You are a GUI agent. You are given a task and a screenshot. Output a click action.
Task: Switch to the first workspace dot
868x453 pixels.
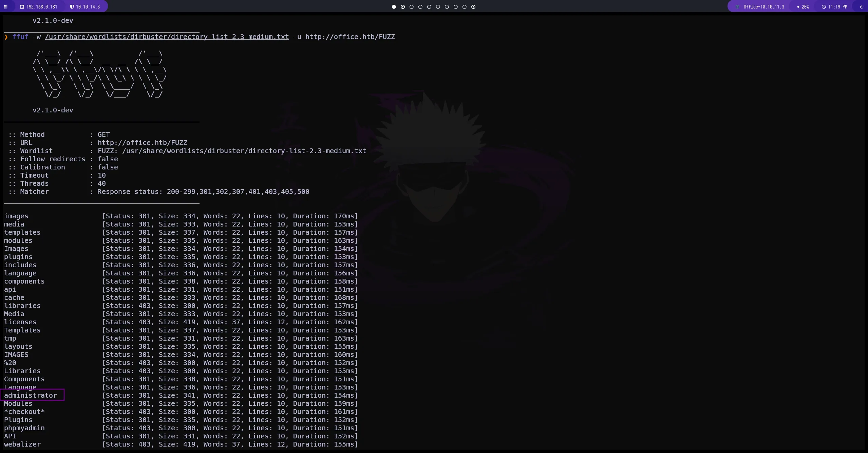pyautogui.click(x=394, y=7)
